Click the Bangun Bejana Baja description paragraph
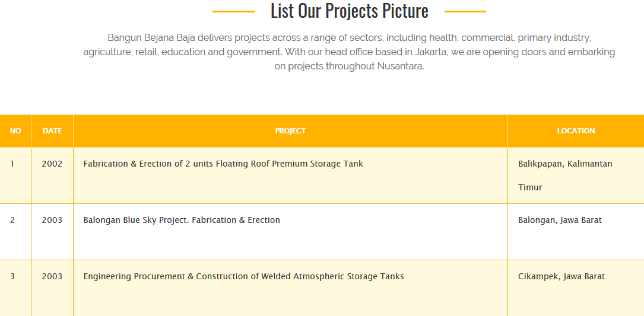 pyautogui.click(x=349, y=52)
